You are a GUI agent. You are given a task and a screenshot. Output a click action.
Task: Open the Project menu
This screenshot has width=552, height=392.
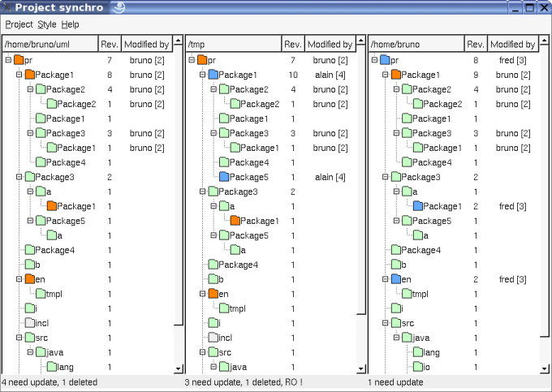pos(19,24)
